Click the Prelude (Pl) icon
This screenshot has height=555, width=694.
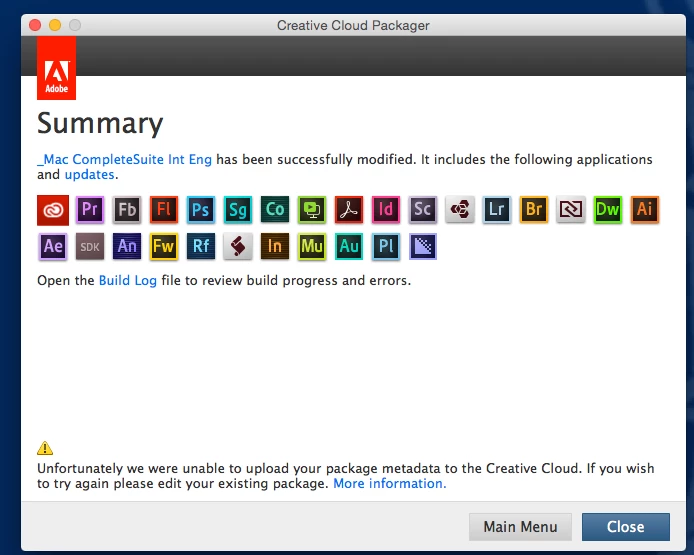386,247
